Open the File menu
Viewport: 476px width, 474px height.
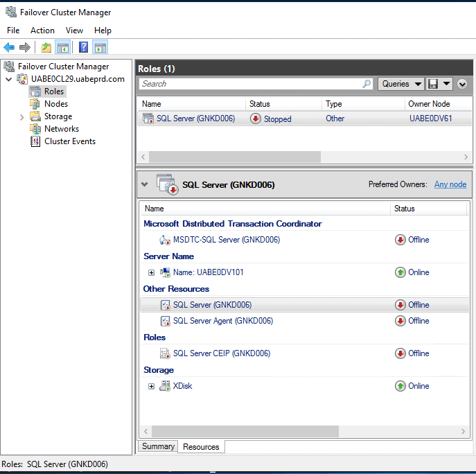(x=13, y=30)
